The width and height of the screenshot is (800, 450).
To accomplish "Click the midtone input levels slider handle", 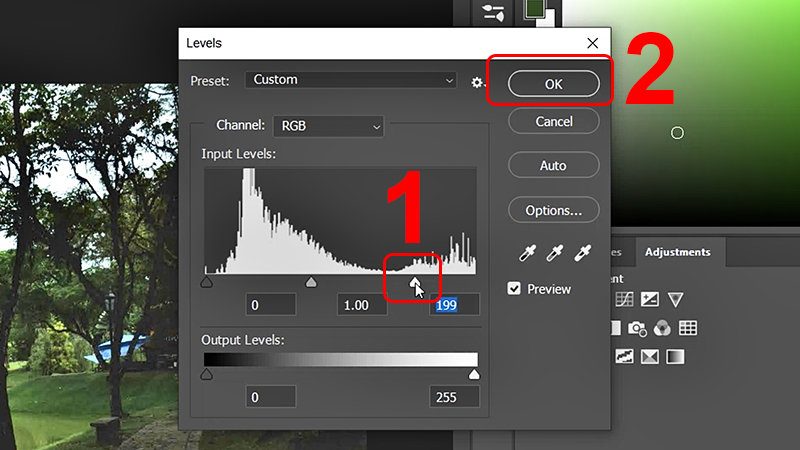I will (x=311, y=283).
